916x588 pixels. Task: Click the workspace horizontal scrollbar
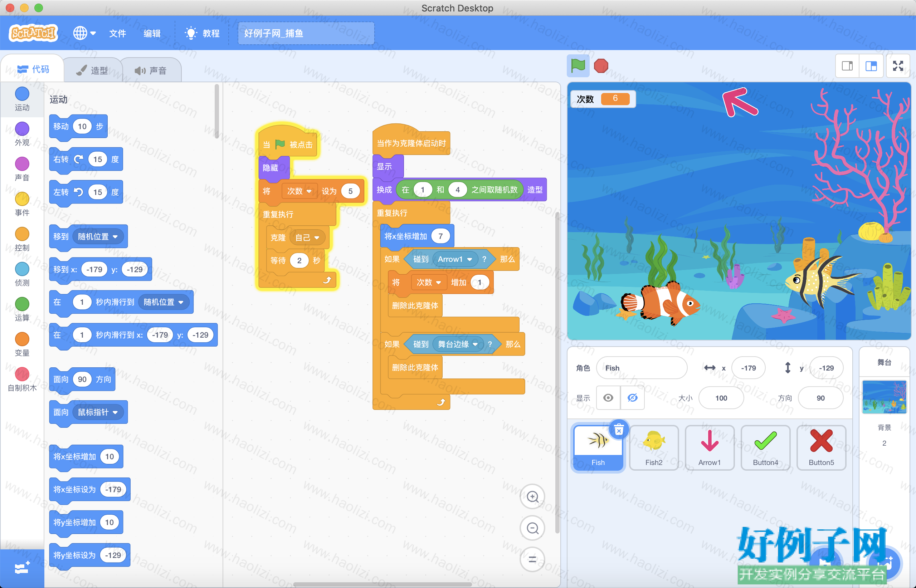click(x=383, y=584)
